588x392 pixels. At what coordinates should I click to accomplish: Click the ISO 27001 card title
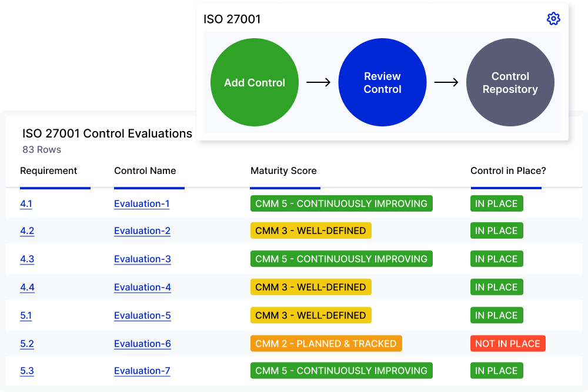[x=232, y=19]
